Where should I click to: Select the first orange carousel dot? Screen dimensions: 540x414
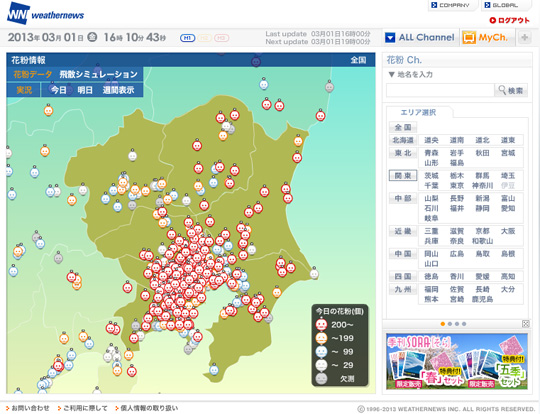click(x=443, y=324)
